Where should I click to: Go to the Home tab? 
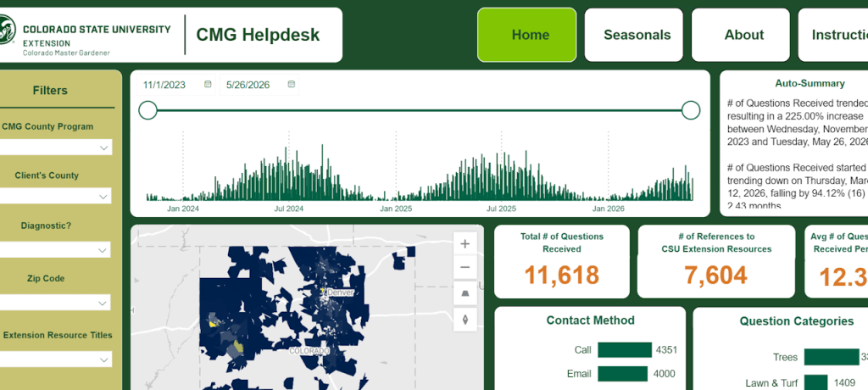527,35
